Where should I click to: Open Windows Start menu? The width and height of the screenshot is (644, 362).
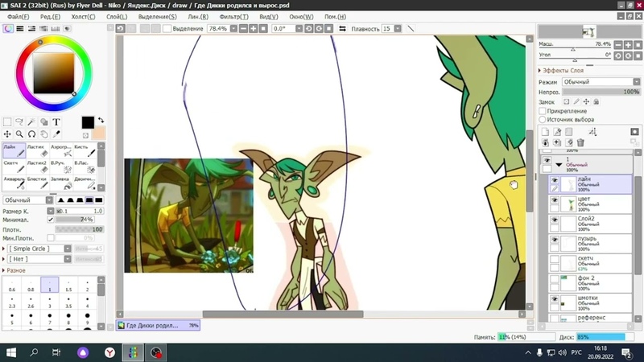[x=11, y=352]
